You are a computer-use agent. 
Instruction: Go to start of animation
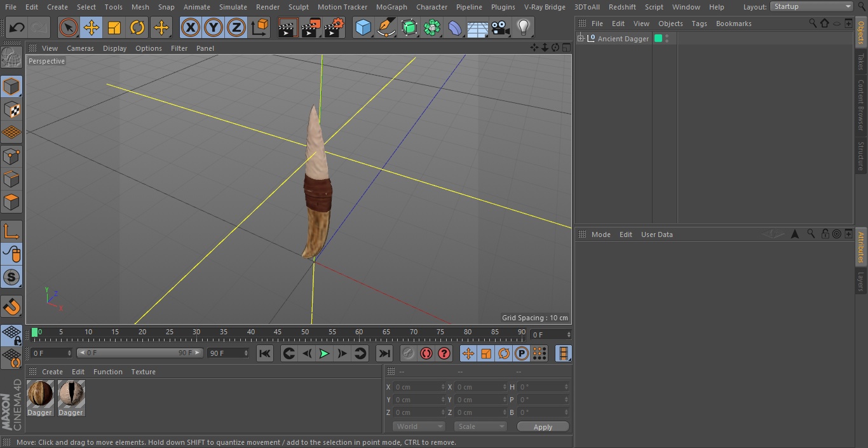point(265,353)
